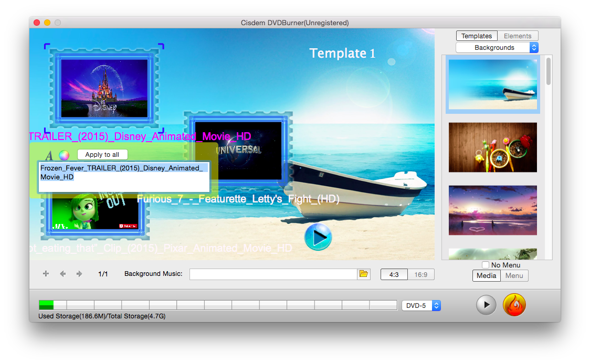
Task: Click the preview play button at bottom
Action: (486, 305)
